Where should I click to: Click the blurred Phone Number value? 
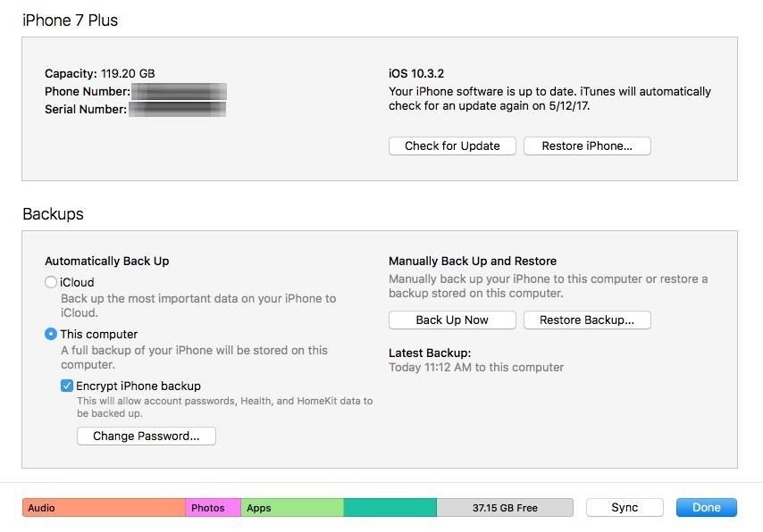(179, 91)
